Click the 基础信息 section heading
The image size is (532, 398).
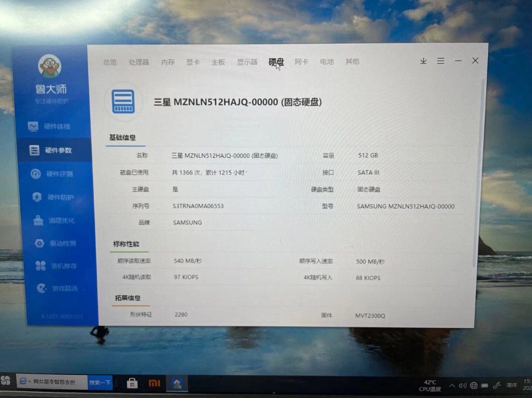pos(123,137)
